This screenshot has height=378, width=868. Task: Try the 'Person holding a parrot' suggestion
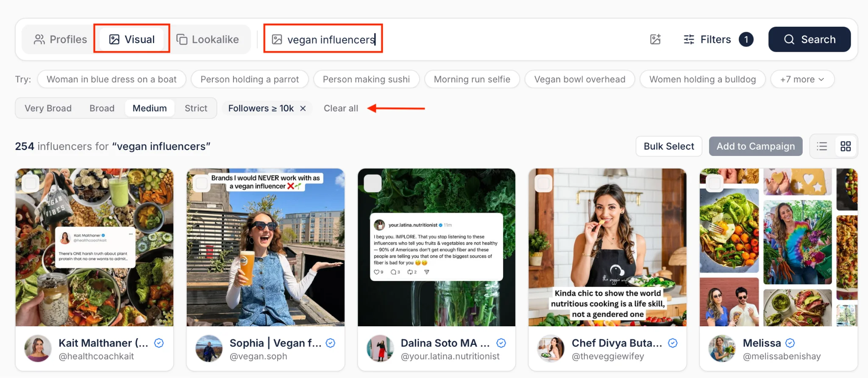tap(250, 79)
